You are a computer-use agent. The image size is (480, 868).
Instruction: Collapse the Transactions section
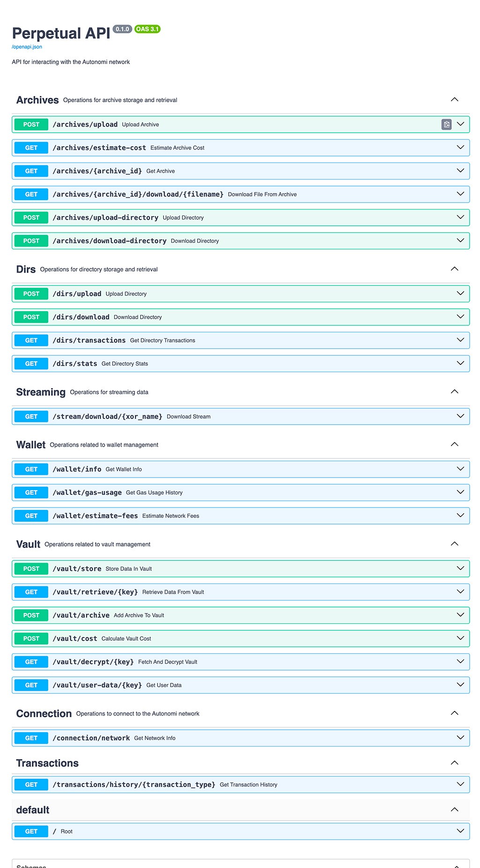coord(454,763)
